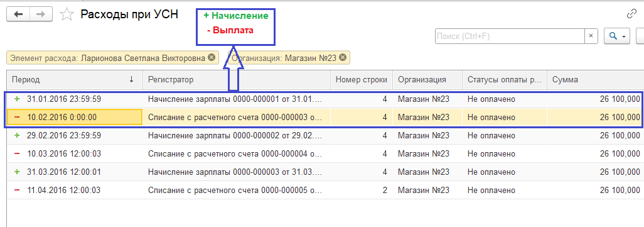Click the magnifier search icon
This screenshot has height=227, width=644.
(x=613, y=36)
